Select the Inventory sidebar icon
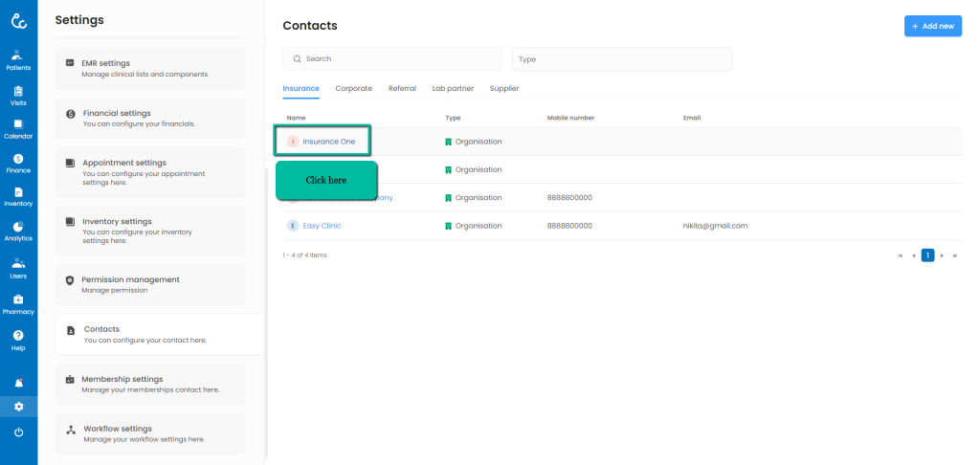Viewport: 980px width, 465px height. 18,196
